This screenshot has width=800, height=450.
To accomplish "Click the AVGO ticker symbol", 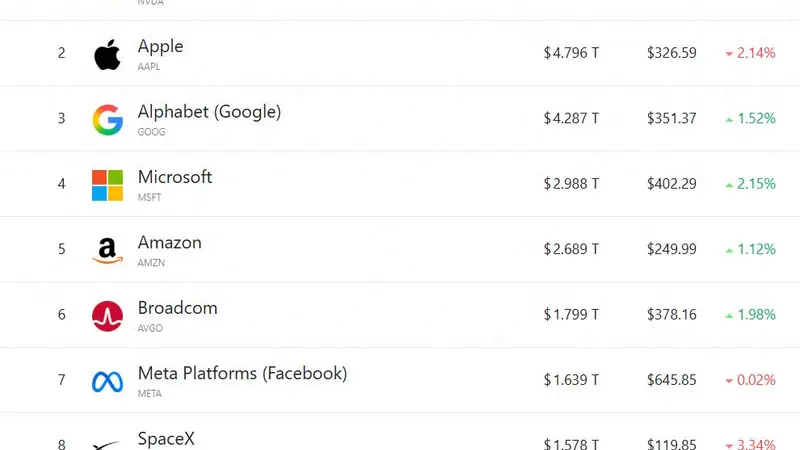I will [150, 328].
